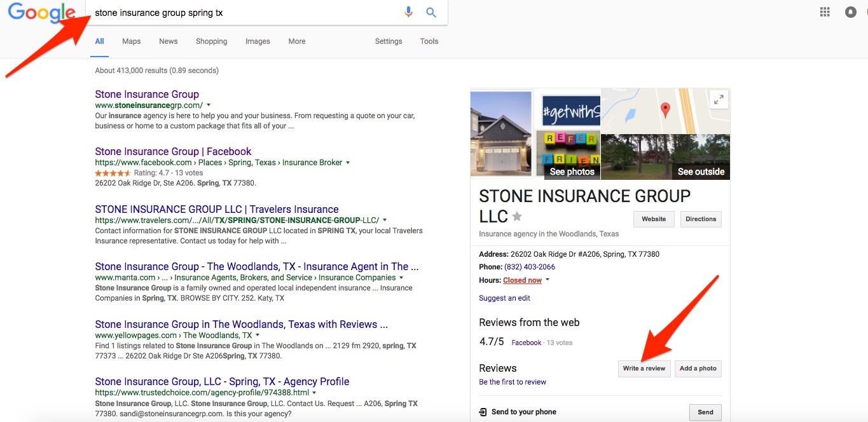Click the Closed now hours link
The height and width of the screenshot is (422, 868).
tap(523, 280)
